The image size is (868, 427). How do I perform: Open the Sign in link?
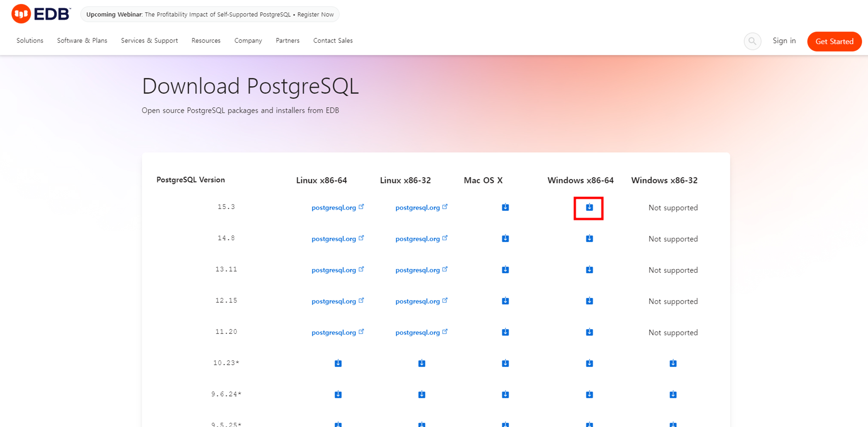coord(784,41)
